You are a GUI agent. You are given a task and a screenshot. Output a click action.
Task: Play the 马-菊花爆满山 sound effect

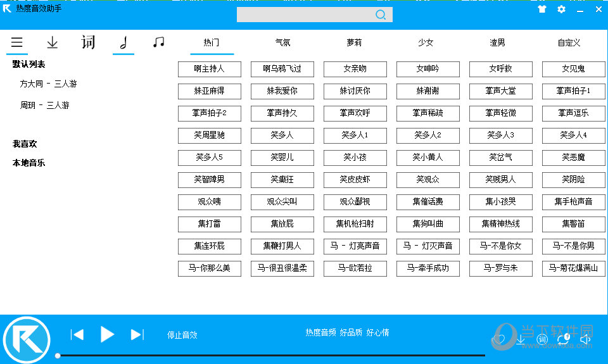click(x=574, y=268)
